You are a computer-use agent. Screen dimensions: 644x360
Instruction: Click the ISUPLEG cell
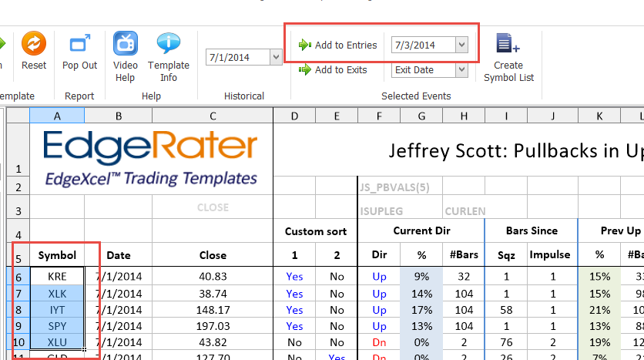381,211
